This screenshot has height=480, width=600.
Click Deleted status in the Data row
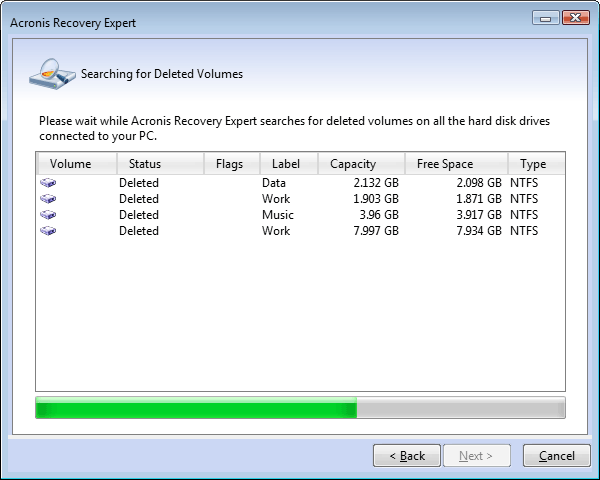pos(139,183)
